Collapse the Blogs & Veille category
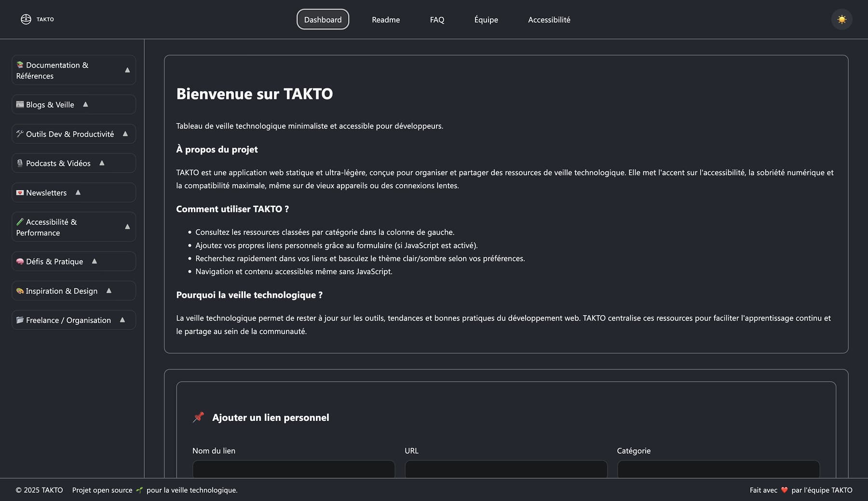 tap(85, 104)
